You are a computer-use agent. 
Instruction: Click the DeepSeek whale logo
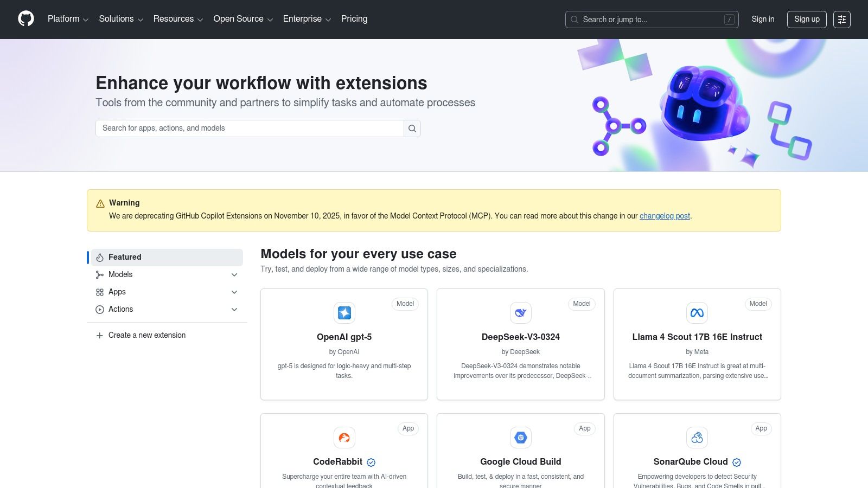click(520, 313)
